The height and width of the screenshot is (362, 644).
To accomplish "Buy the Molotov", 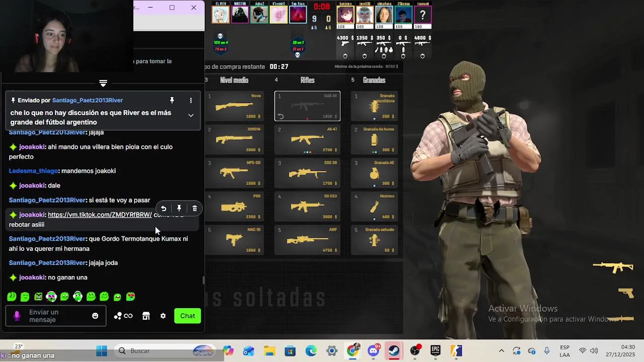I will [x=374, y=207].
